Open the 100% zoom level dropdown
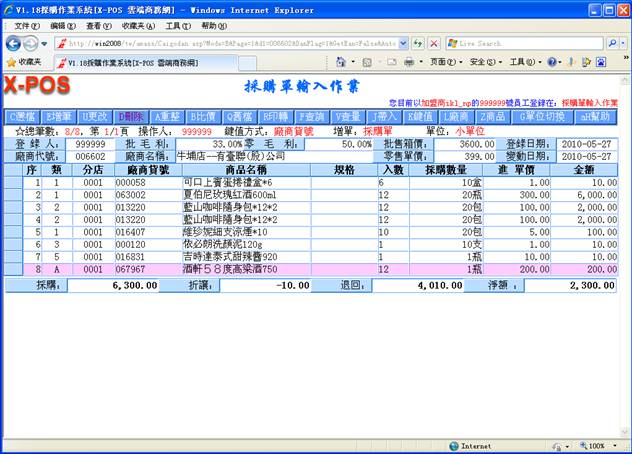This screenshot has height=454, width=632. pos(597,445)
